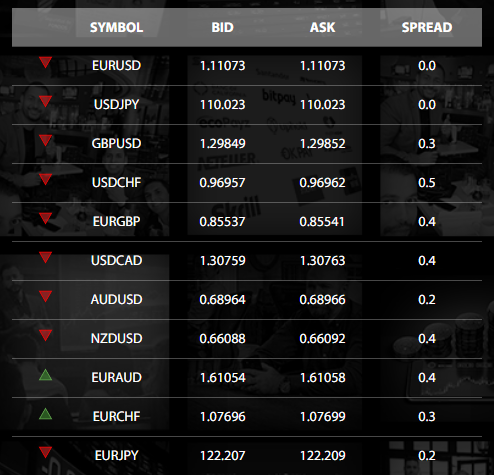Select the SPREAD column header
The height and width of the screenshot is (475, 494).
point(427,27)
